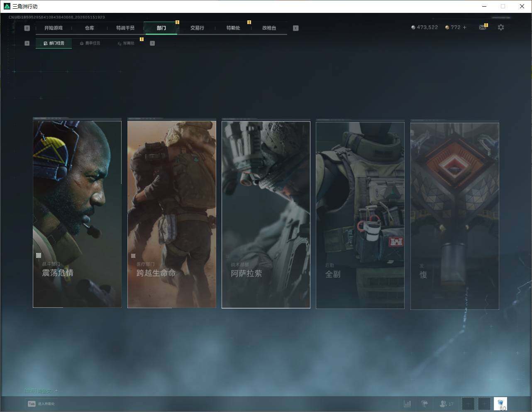532x412 pixels.
Task: Click the silver currency coin icon
Action: coord(413,27)
